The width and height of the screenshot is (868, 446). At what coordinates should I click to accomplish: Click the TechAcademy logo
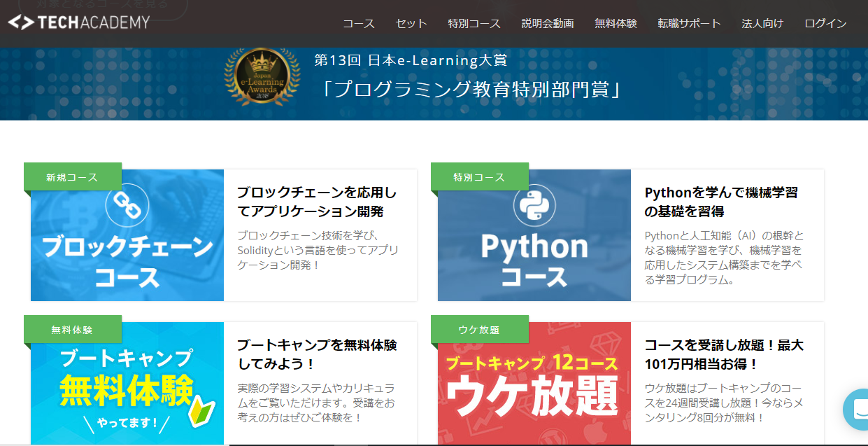coord(78,22)
